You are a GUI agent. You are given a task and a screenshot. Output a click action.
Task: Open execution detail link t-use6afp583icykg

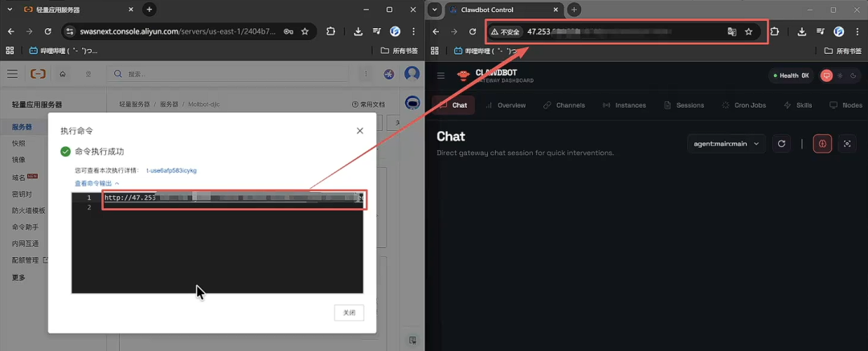[x=172, y=170]
